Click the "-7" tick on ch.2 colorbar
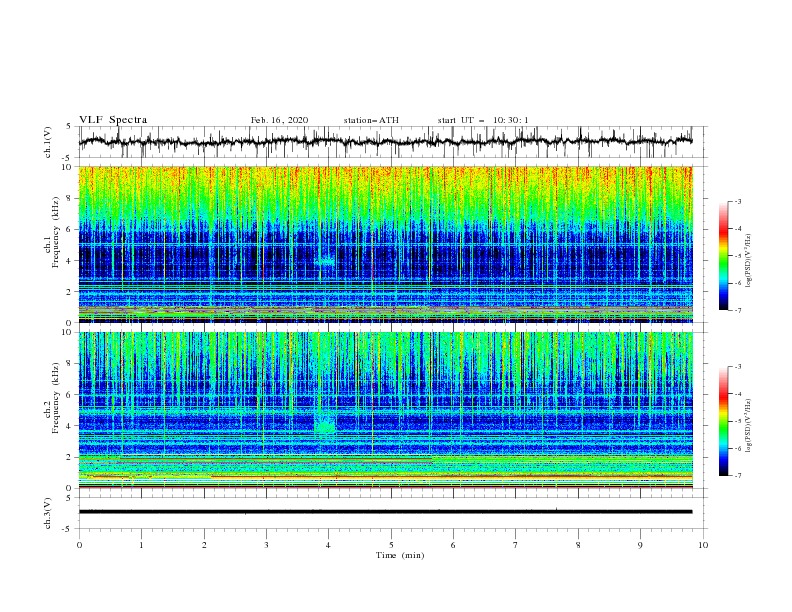Screen dimensions: 792x612 (x=737, y=476)
